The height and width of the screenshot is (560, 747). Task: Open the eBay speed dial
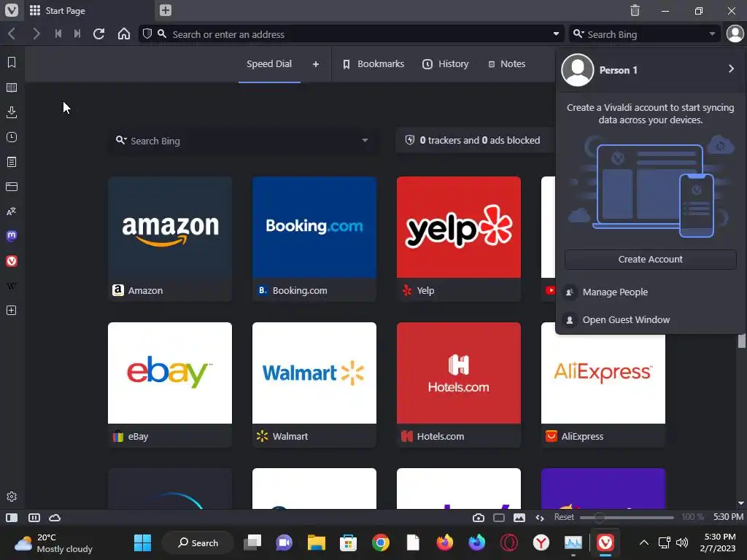coord(170,384)
